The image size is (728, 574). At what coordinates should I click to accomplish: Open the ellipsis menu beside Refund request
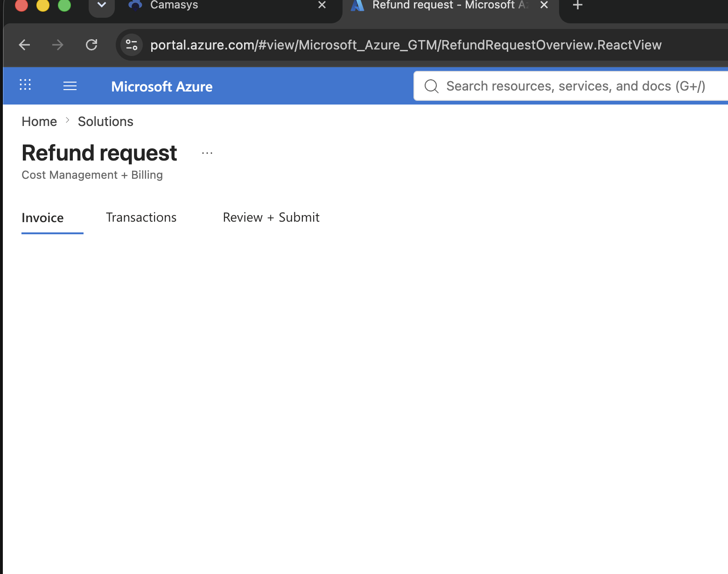pos(207,153)
